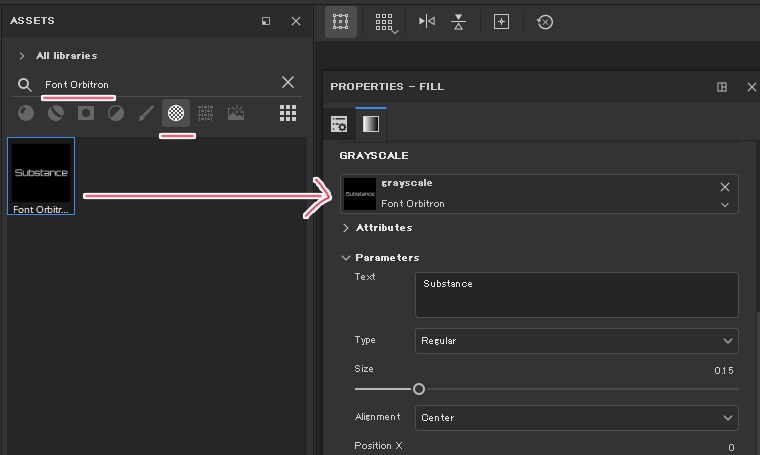Image resolution: width=760 pixels, height=455 pixels.
Task: Click the Size slider handle
Action: [419, 389]
